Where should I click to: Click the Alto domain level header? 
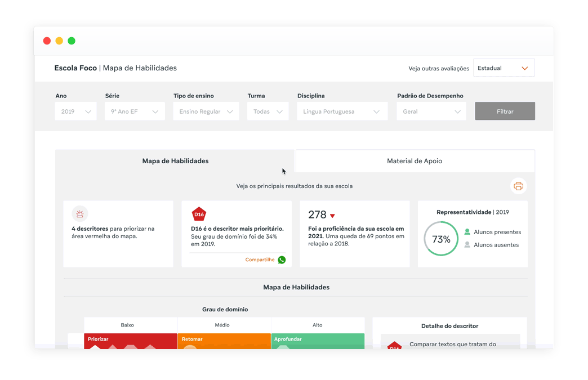point(317,325)
